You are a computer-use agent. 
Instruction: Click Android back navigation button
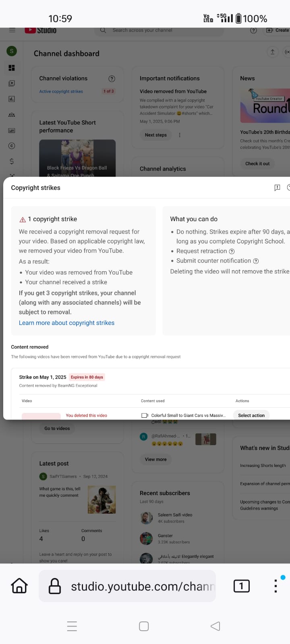(x=215, y=626)
